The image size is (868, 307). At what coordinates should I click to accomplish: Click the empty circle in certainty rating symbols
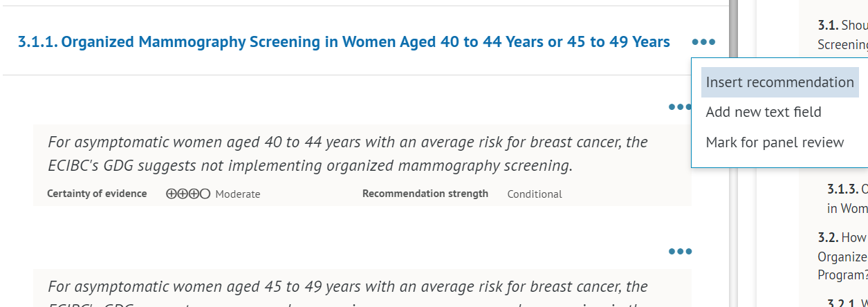(205, 194)
